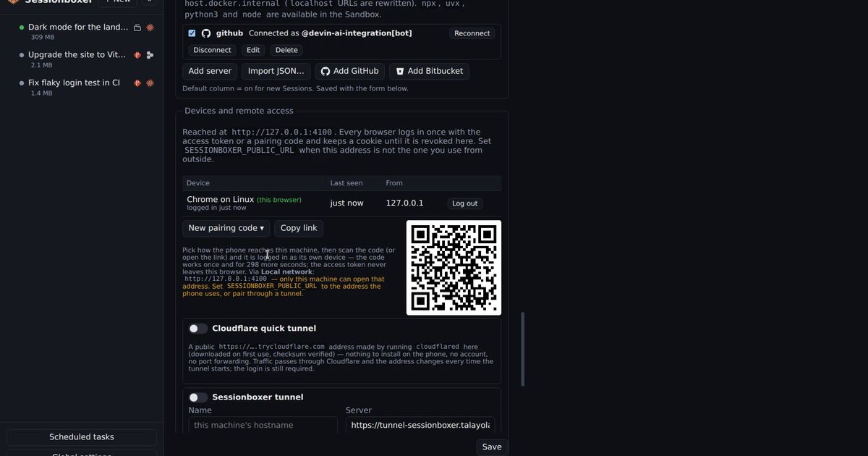This screenshot has width=868, height=456.
Task: Click the 'just now' Last seen cell
Action: (x=347, y=203)
